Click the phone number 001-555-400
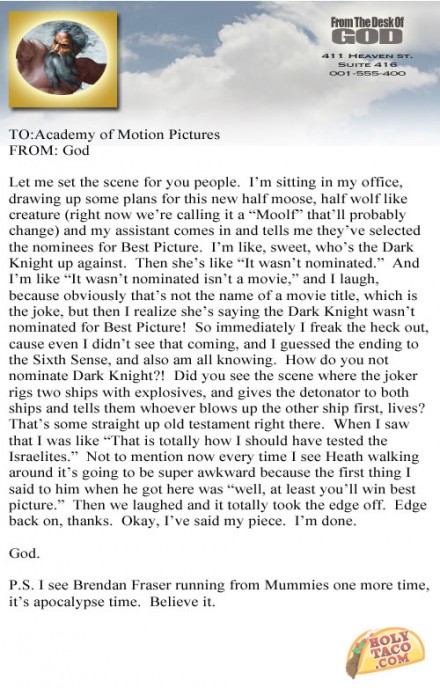Viewport: 440px width, 688px height. [367, 73]
